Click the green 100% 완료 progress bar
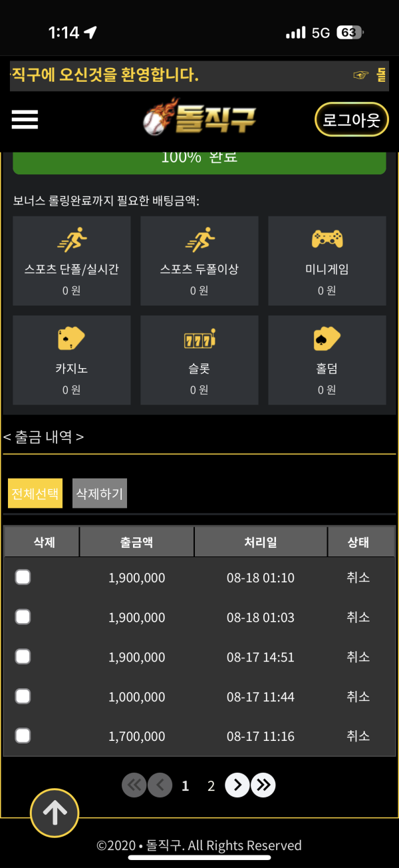This screenshot has height=868, width=399. click(199, 157)
